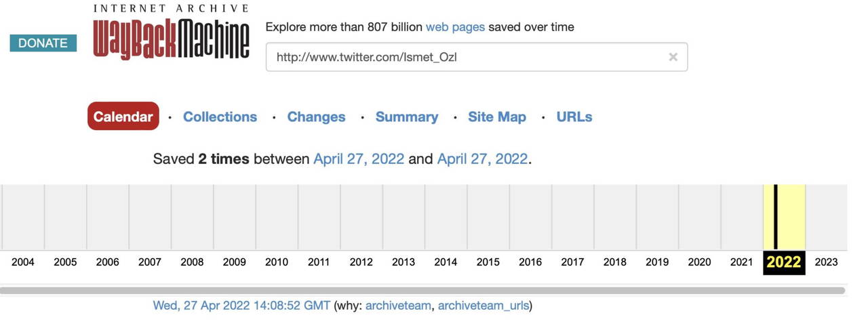Switch to the URLs tab
Screen dimensions: 868x326
574,117
